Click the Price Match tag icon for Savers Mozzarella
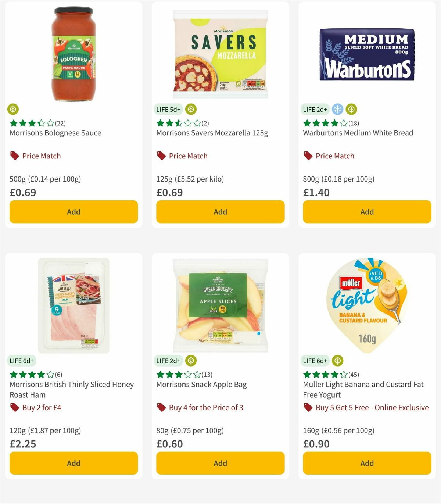 click(161, 156)
